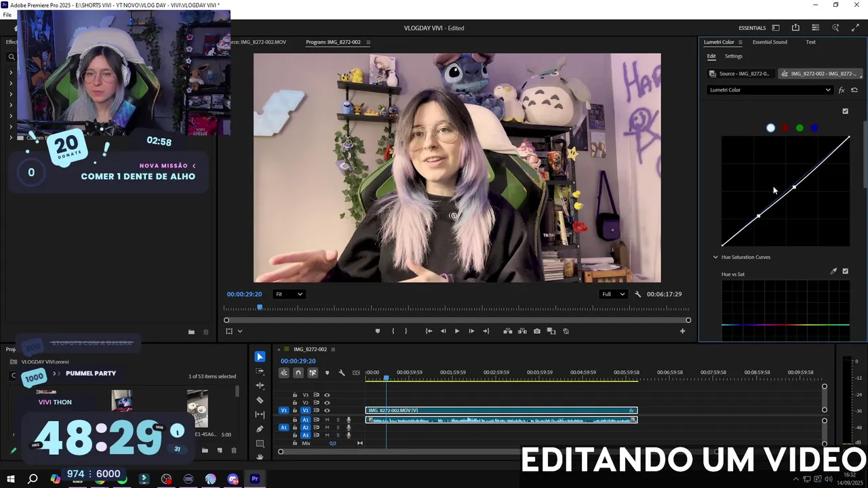Screen dimensions: 868x488
Task: Go to Out point in Program monitor
Action: (x=486, y=331)
